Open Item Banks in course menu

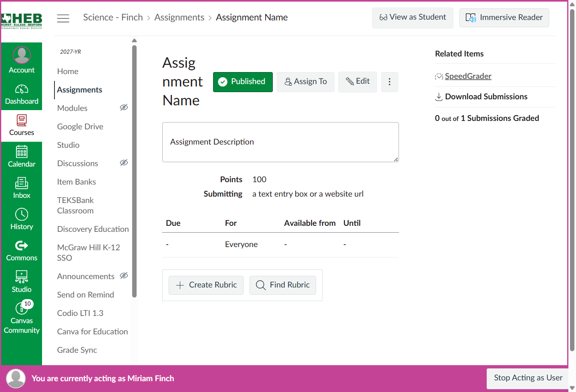pyautogui.click(x=77, y=182)
